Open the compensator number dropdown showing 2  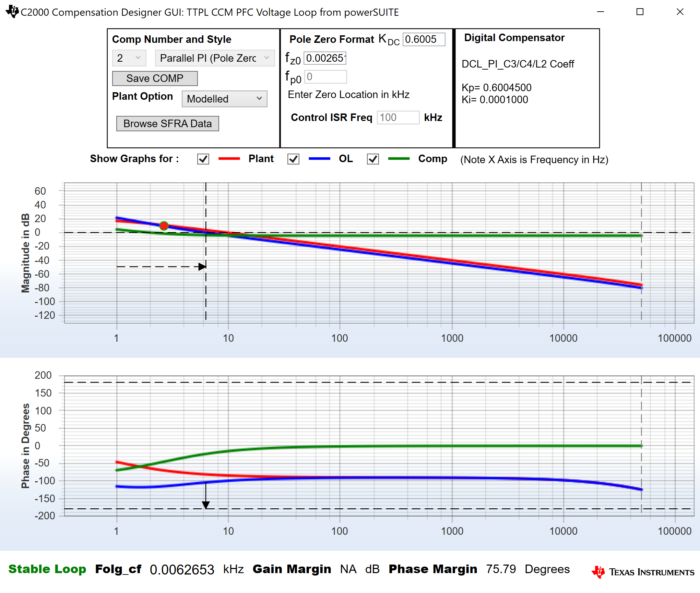[x=129, y=58]
